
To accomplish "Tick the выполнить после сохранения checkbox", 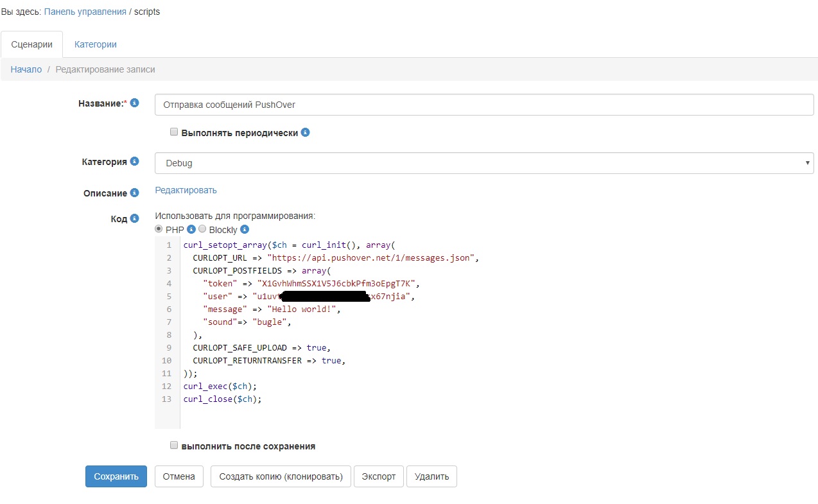I will [173, 445].
